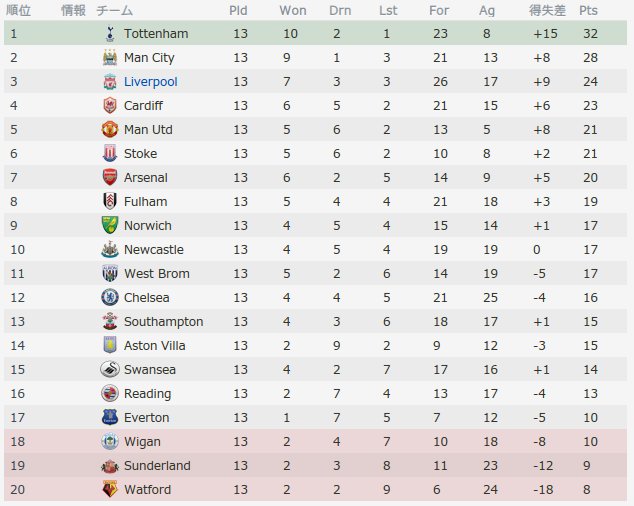Click the チーム column header
634x506 pixels.
point(114,10)
